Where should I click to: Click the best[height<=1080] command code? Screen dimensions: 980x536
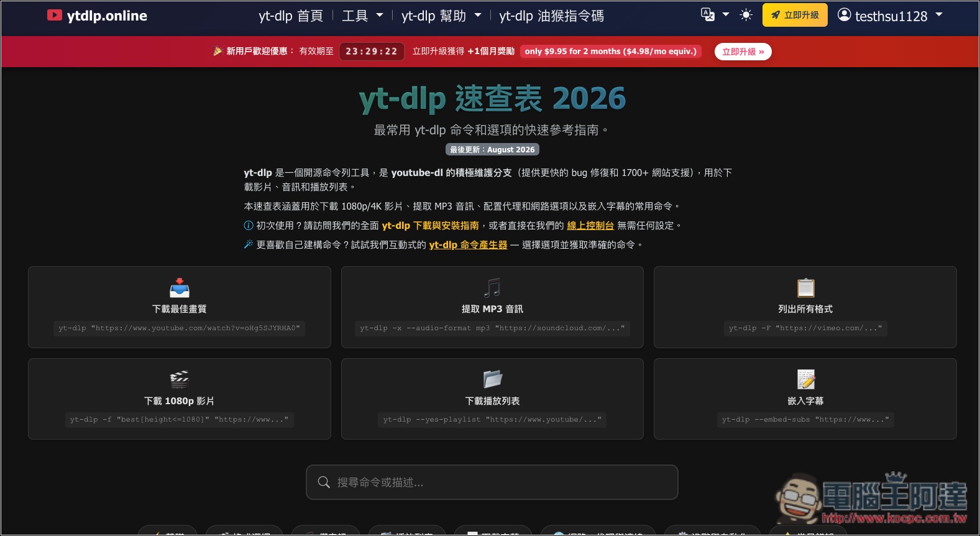[180, 419]
